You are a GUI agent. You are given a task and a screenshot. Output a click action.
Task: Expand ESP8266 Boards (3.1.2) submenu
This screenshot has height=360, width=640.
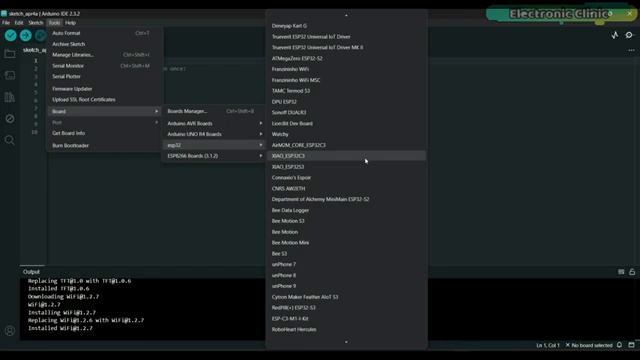[214, 156]
